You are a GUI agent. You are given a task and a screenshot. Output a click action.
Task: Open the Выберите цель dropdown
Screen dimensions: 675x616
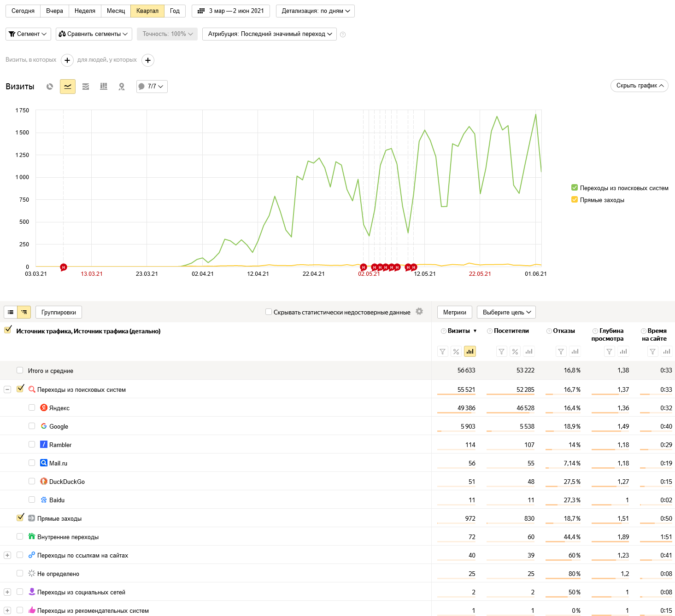[506, 312]
